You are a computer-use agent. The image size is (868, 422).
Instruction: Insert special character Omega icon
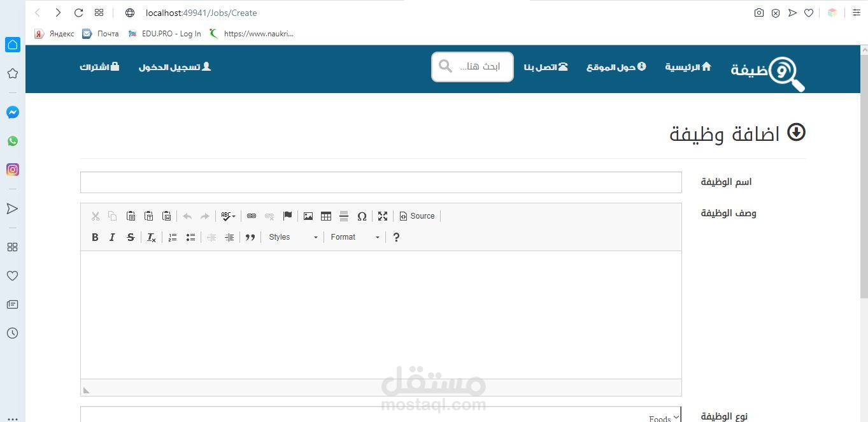click(362, 216)
